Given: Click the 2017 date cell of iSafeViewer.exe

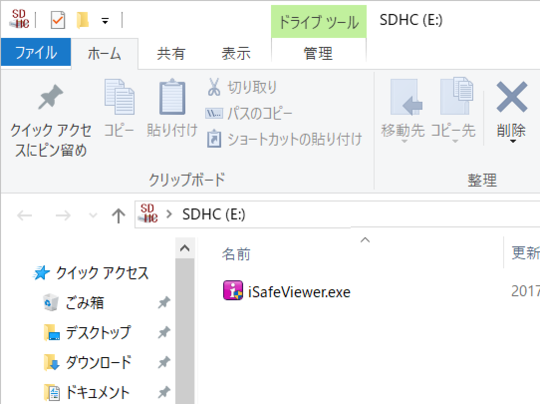Looking at the screenshot, I should [525, 291].
